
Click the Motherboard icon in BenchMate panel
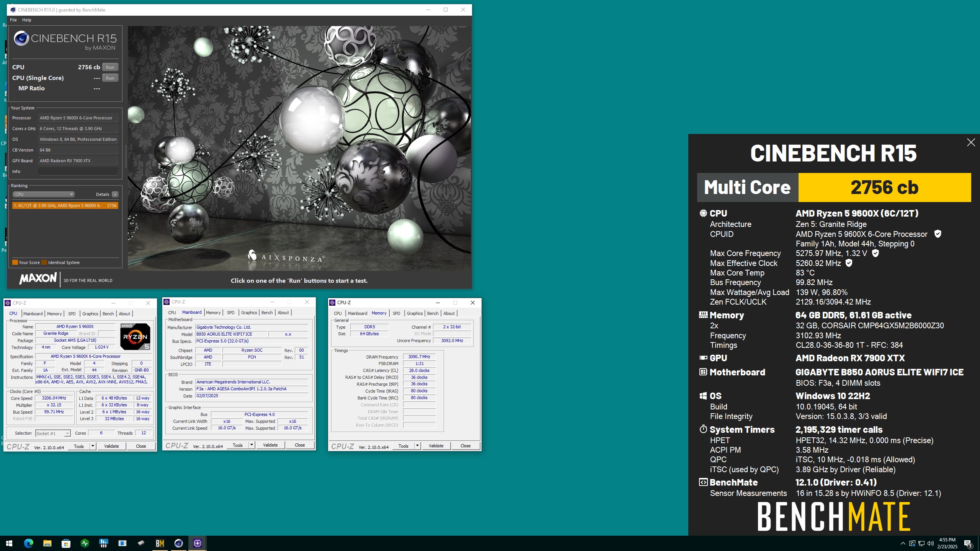pyautogui.click(x=703, y=372)
